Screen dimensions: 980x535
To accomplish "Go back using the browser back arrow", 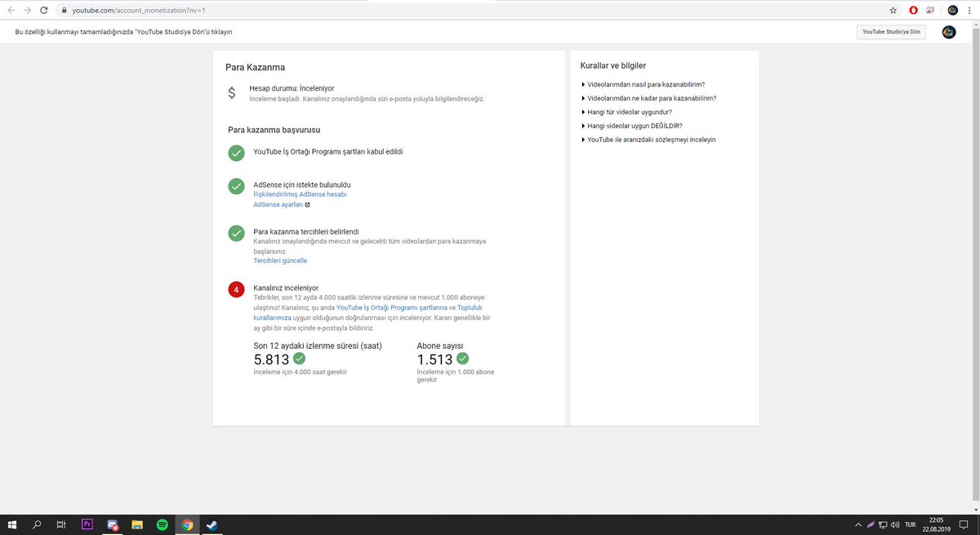I will point(11,11).
